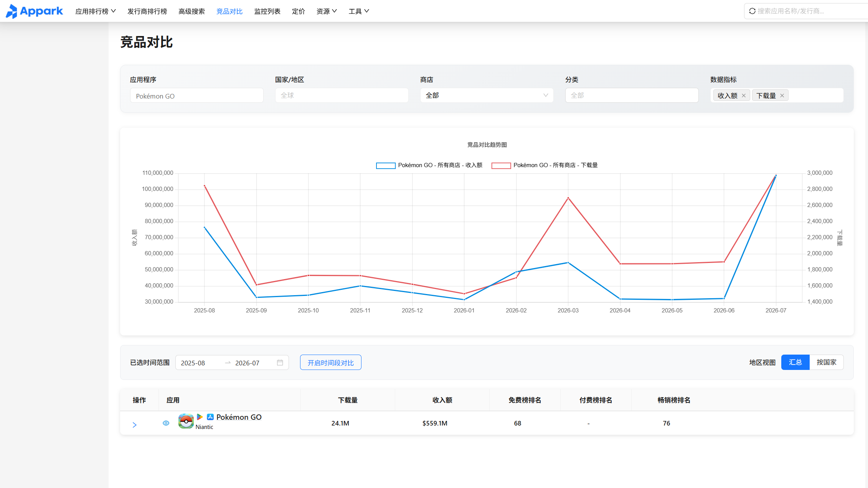The width and height of the screenshot is (868, 488).
Task: Click the 畅销榜排名 column header
Action: click(x=674, y=400)
